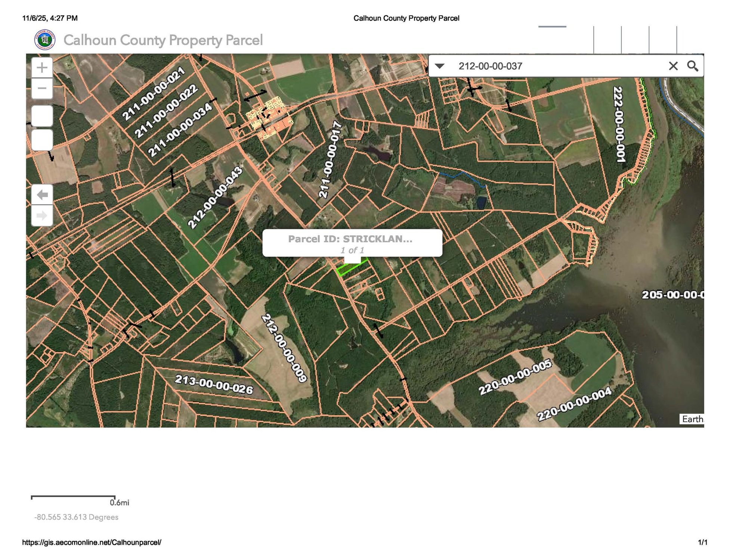Go to next extent right arrow
Viewport: 730px width, 560px height.
click(42, 215)
